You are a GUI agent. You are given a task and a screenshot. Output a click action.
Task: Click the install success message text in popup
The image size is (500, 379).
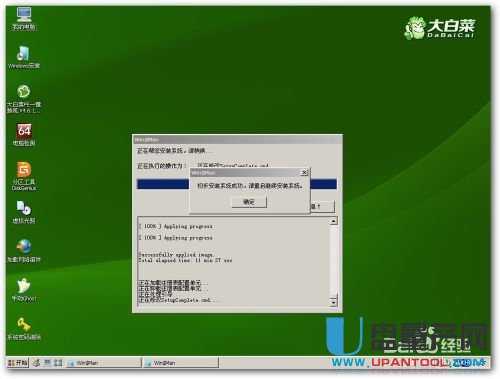click(250, 186)
